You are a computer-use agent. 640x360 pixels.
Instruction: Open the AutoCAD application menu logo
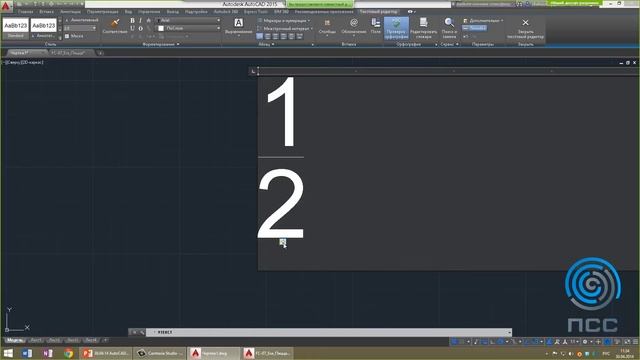click(6, 6)
